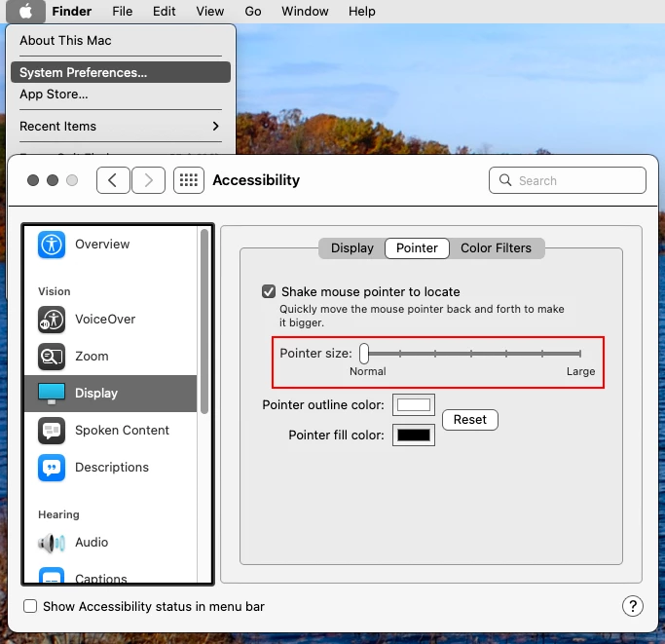Open the Edit menu
The image size is (665, 644).
165,12
